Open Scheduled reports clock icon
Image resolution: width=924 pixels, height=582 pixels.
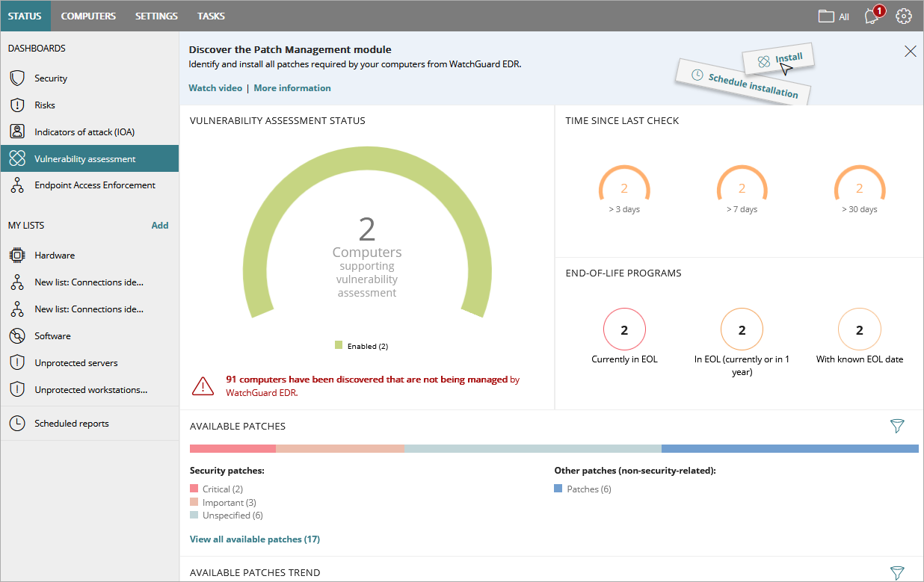click(x=16, y=423)
